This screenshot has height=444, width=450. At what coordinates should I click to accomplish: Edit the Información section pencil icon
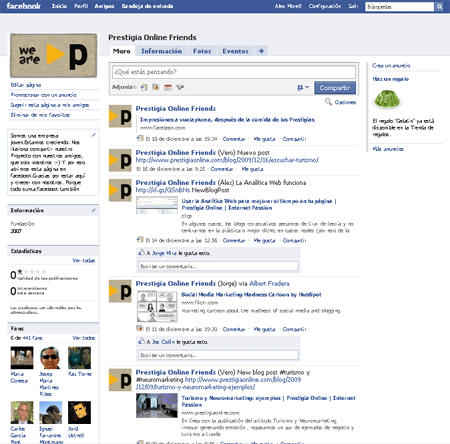(x=94, y=210)
